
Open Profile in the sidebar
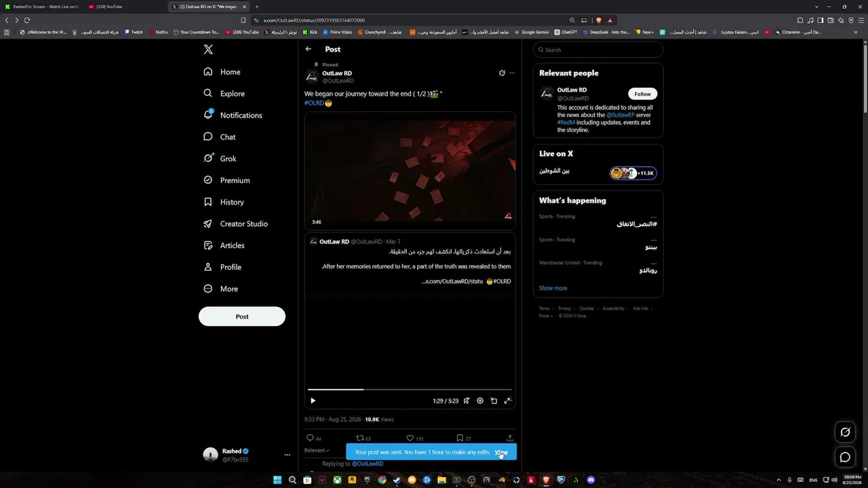(x=222, y=267)
